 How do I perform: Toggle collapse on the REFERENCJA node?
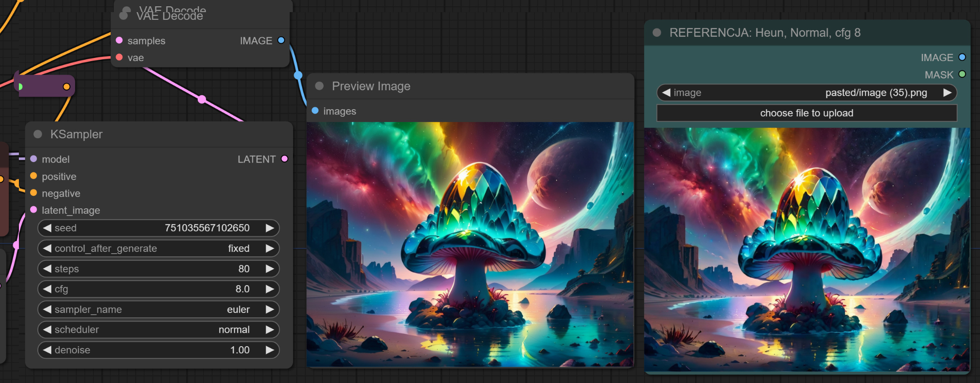(657, 33)
